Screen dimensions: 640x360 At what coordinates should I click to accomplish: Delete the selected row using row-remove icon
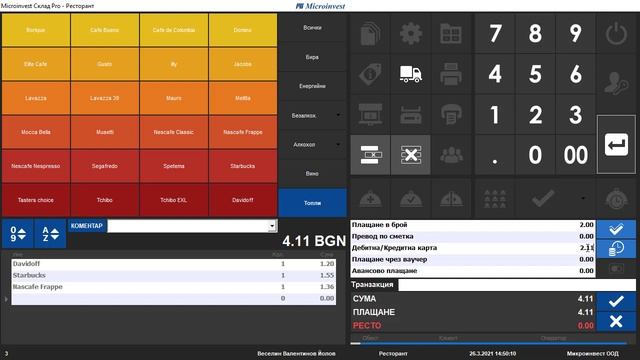point(370,155)
